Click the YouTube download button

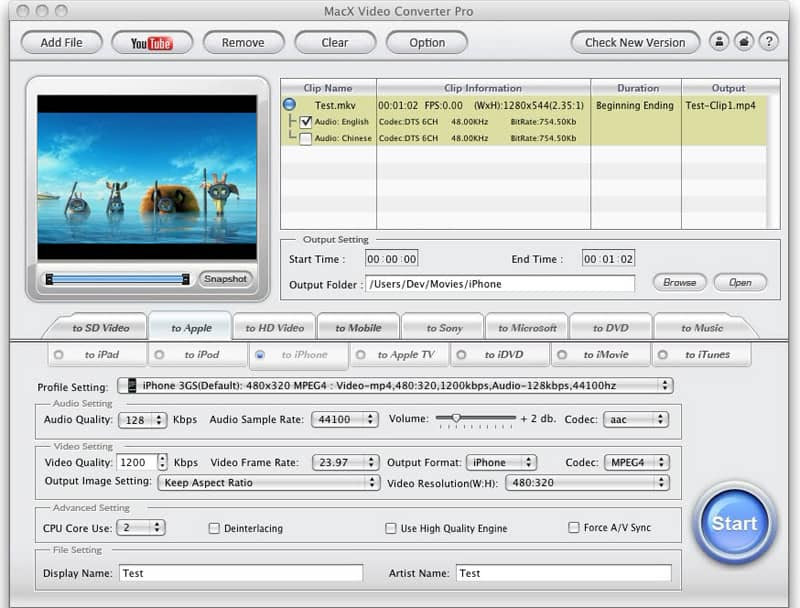[x=152, y=43]
